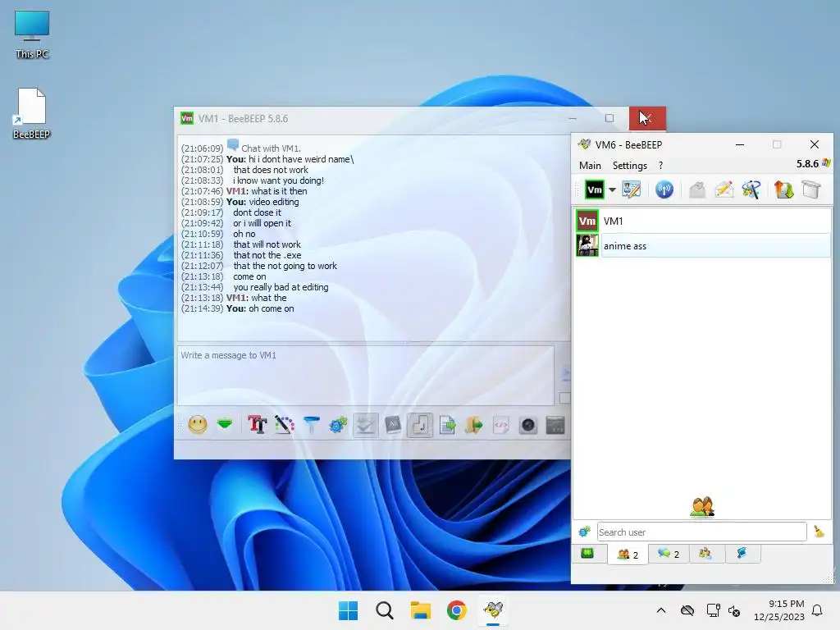
Task: Click the blue funnel filter icon
Action: tap(311, 426)
